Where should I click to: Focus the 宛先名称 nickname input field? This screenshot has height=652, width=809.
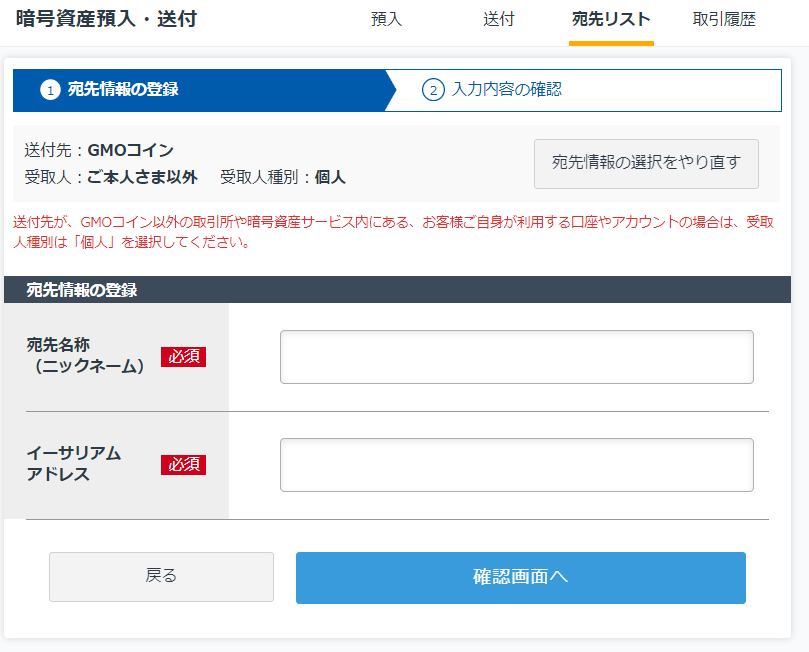pyautogui.click(x=516, y=357)
